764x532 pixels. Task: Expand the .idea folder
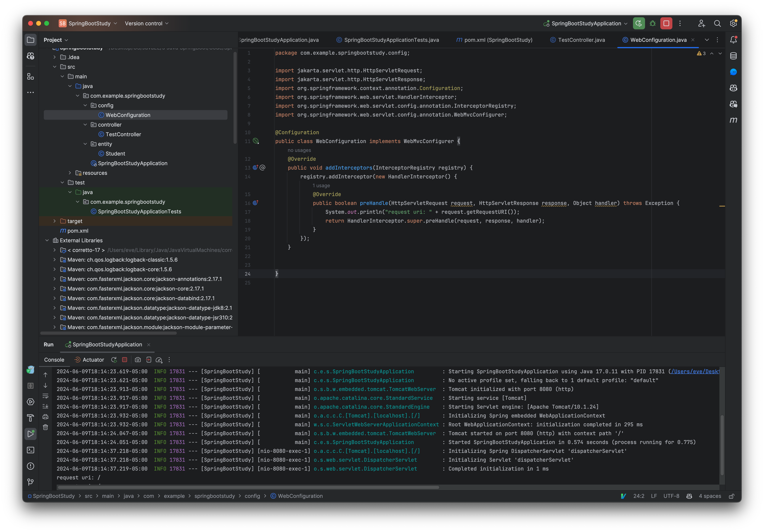55,57
